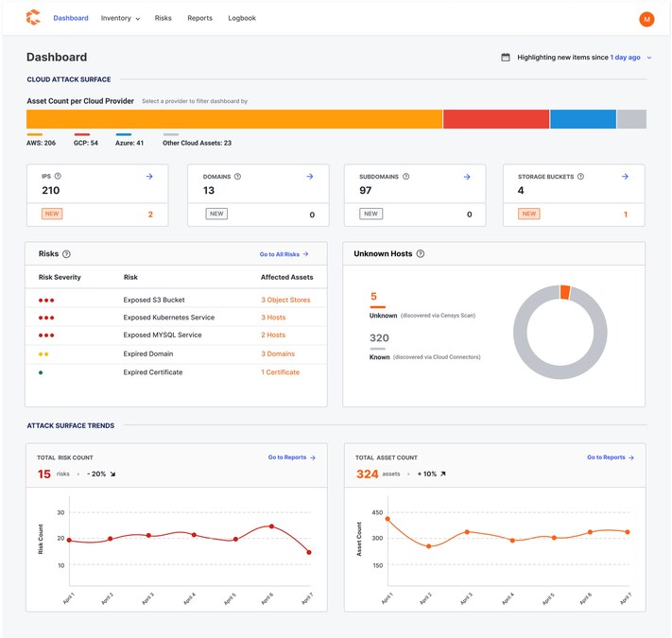672x638 pixels.
Task: Open the '1 Certificate' affected assets link
Action: click(x=281, y=372)
